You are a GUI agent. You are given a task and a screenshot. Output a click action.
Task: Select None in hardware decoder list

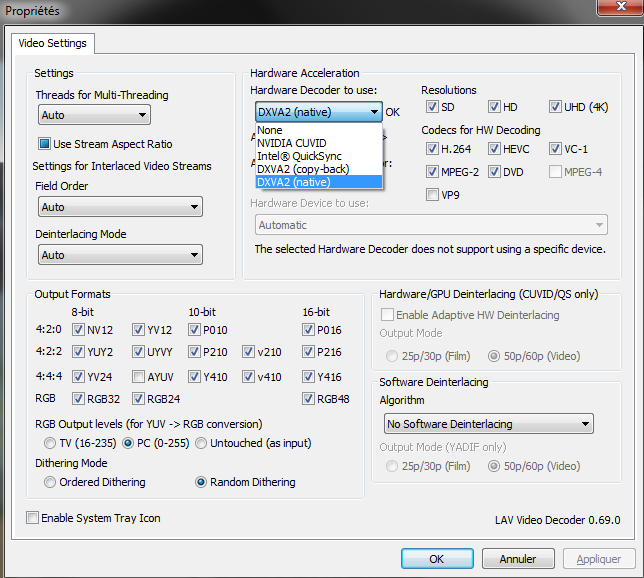coord(319,130)
